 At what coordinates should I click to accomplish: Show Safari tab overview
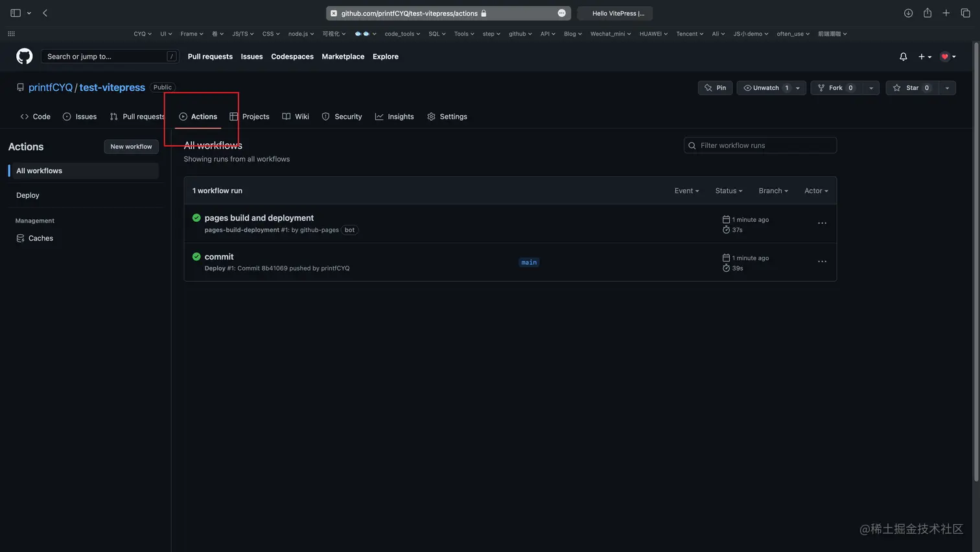click(965, 13)
